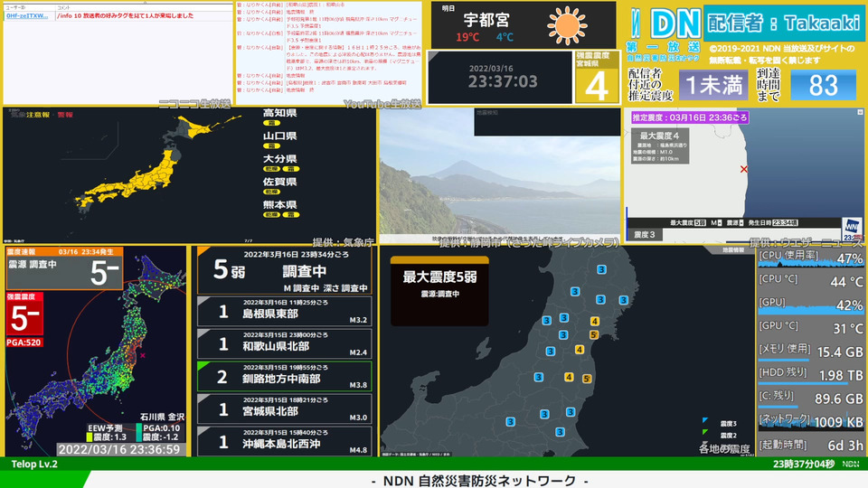868x488 pixels.
Task: Click the 4°C low temperature for 宇都宮
Action: point(505,37)
